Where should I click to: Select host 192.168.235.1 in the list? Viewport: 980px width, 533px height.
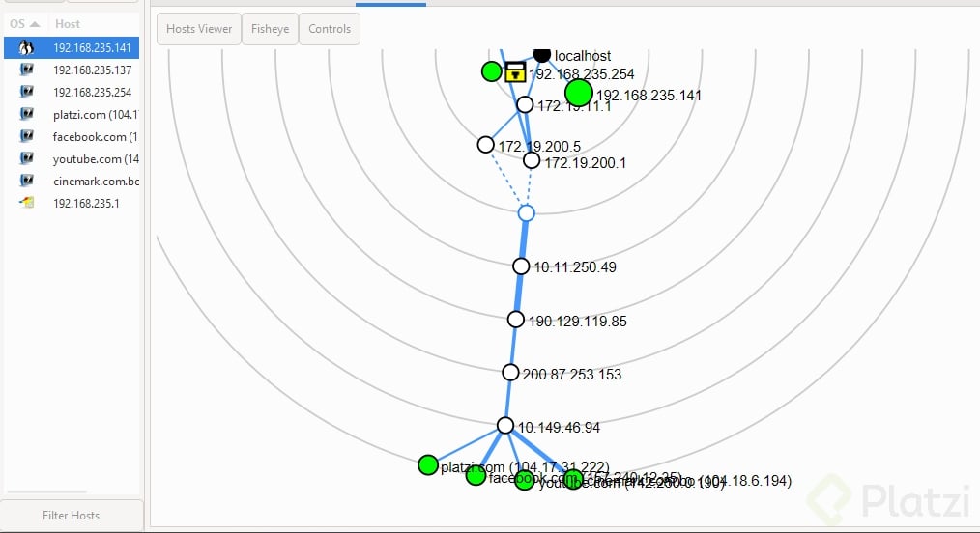[x=72, y=203]
